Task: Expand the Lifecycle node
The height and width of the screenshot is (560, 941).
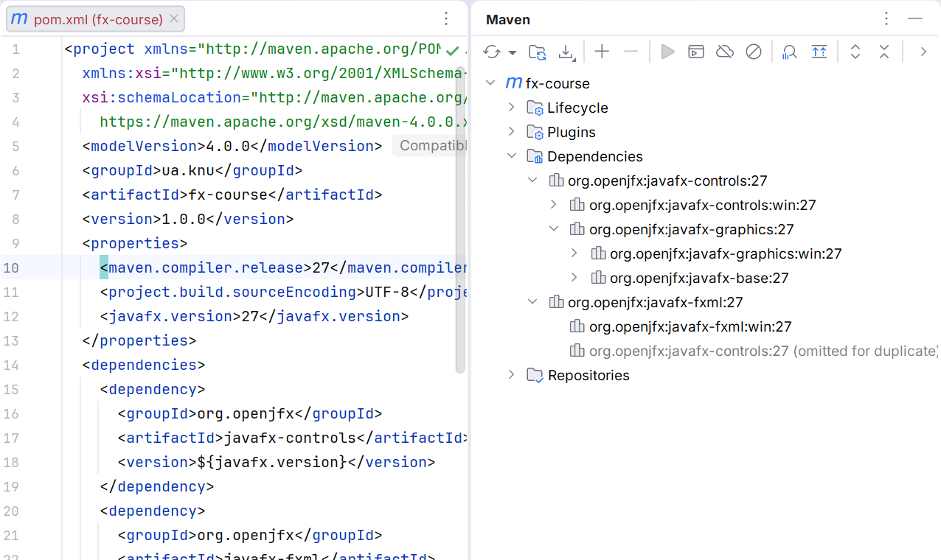Action: coord(512,108)
